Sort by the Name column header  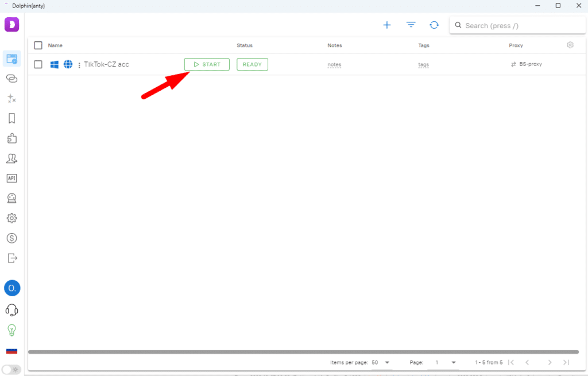coord(55,45)
